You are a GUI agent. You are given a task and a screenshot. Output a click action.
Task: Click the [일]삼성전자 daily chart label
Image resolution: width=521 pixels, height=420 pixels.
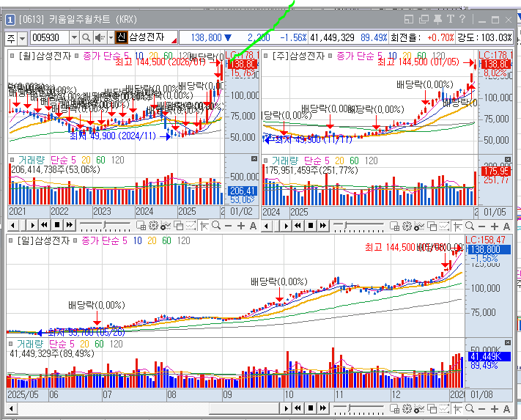pos(43,240)
